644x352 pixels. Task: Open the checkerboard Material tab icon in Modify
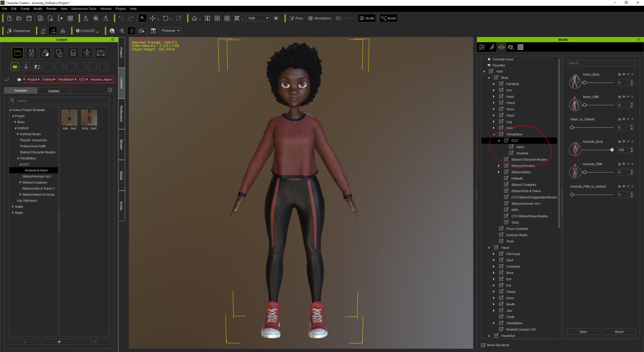coord(520,47)
